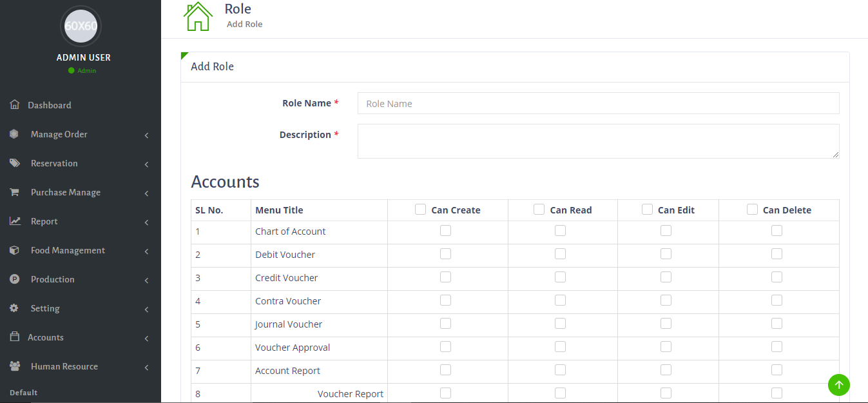Click the Purchase Manage cart icon
868x403 pixels.
[x=14, y=192]
